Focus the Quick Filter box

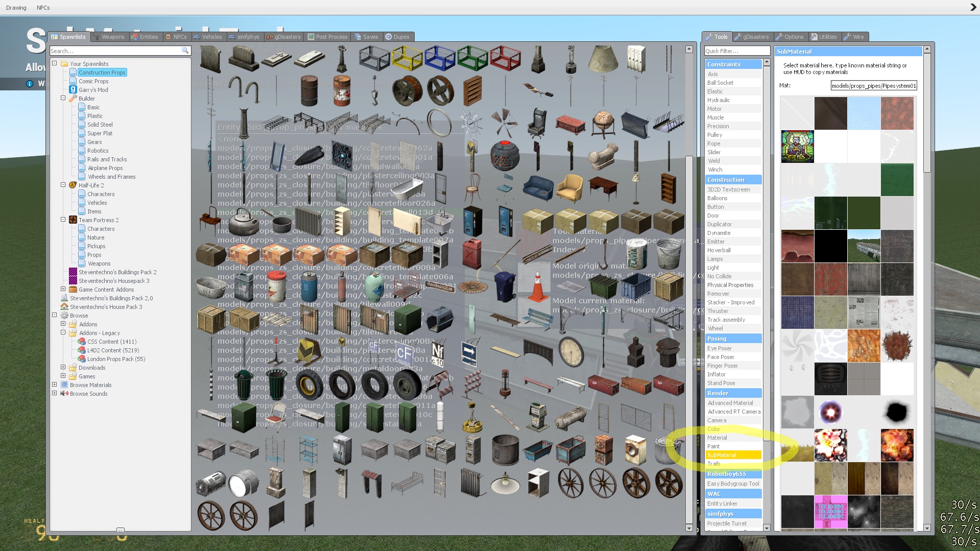(737, 51)
